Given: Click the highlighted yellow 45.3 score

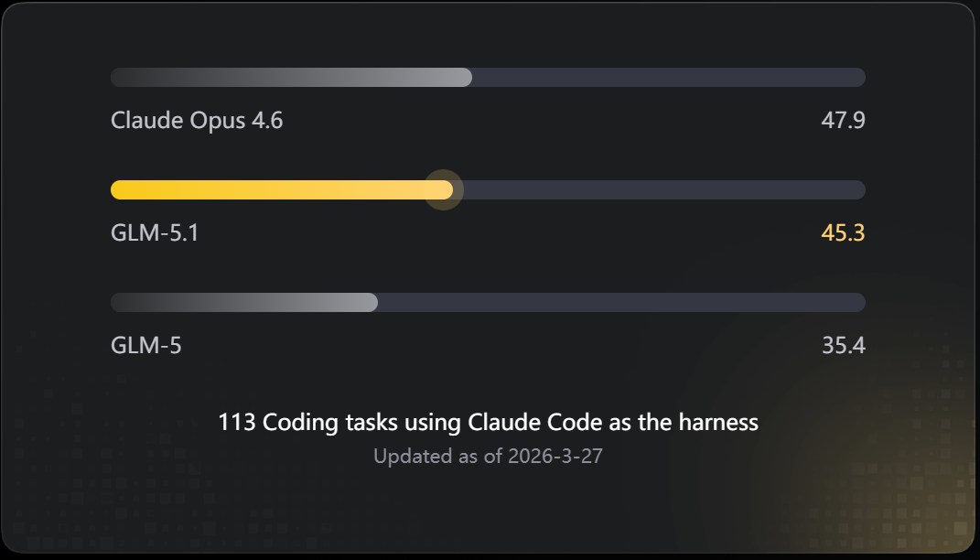Looking at the screenshot, I should point(843,232).
